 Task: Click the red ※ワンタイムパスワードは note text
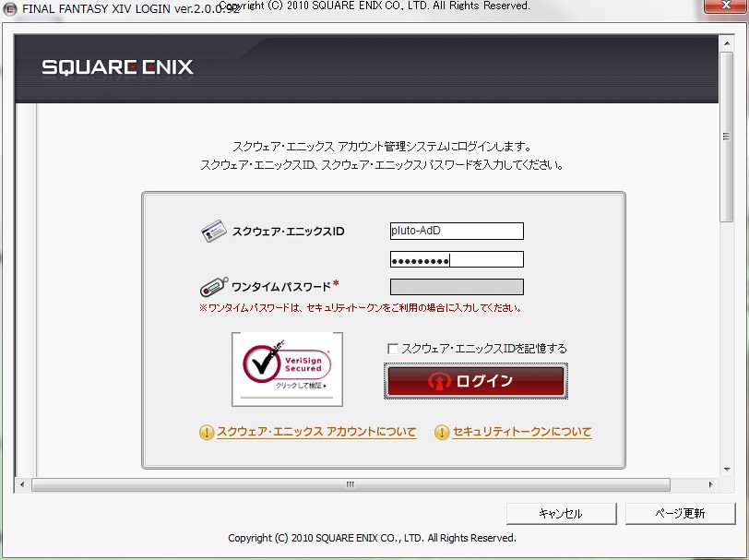click(361, 308)
